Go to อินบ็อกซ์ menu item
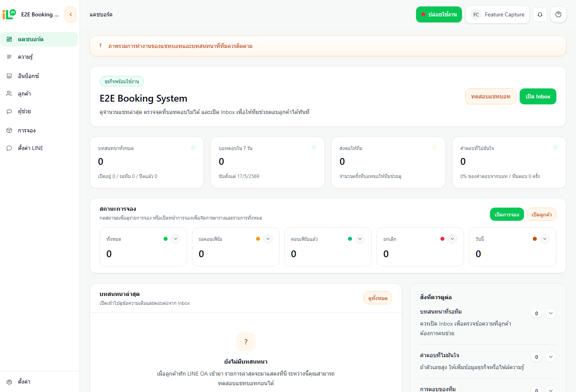This screenshot has width=576, height=392. [x=39, y=76]
